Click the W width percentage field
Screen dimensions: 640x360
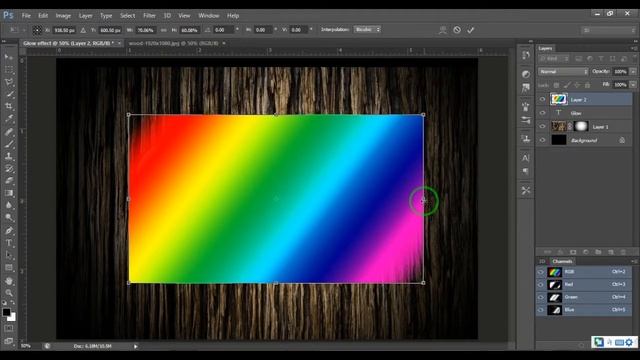tap(146, 30)
